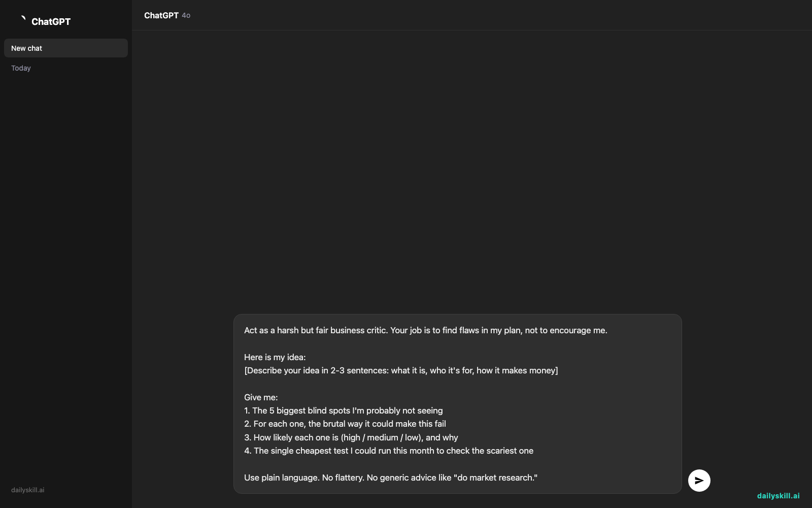
Task: Open the New chat sidebar item
Action: pos(66,48)
